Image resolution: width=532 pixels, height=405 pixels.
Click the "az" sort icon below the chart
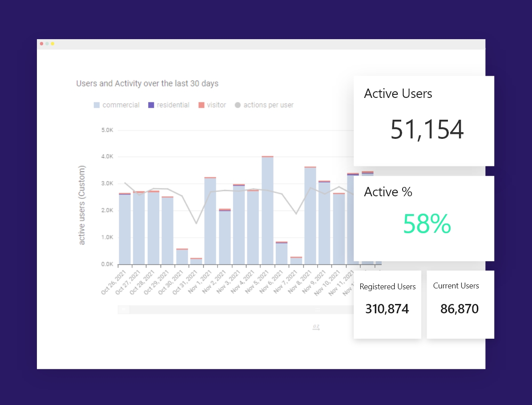click(x=316, y=326)
